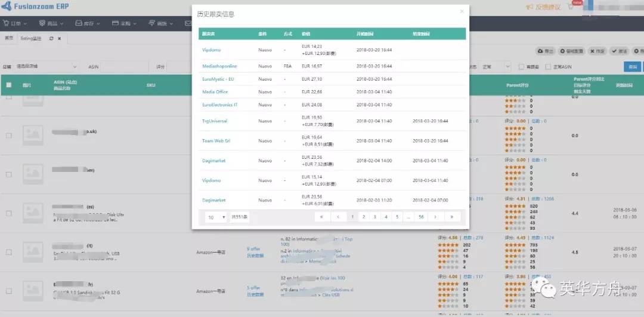Image resolution: width=644 pixels, height=317 pixels.
Task: Open the 总数: 1266 parent review total link
Action: tap(543, 199)
